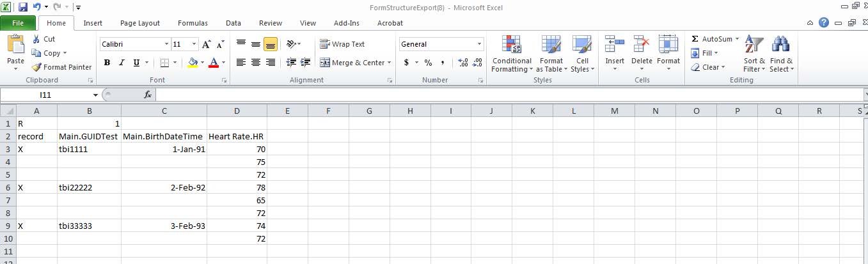Expand Font dialog launcher
Viewport: 868px width, 264px height.
coord(225,81)
